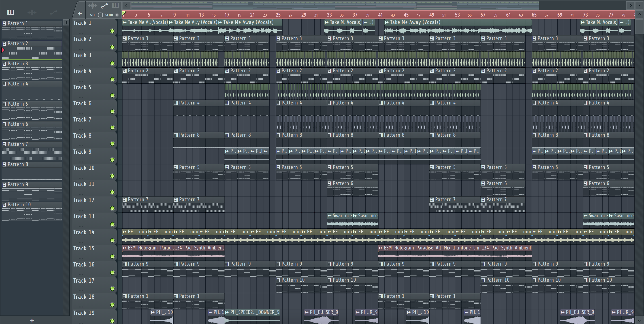Click the playlist overview minimap bar
Screen dimensions: 644x324
tap(335, 5)
